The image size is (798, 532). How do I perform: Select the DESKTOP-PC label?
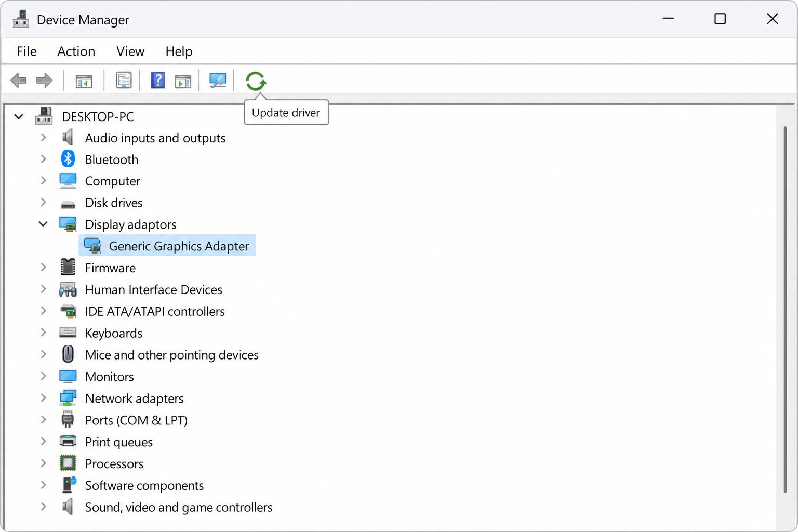point(98,116)
